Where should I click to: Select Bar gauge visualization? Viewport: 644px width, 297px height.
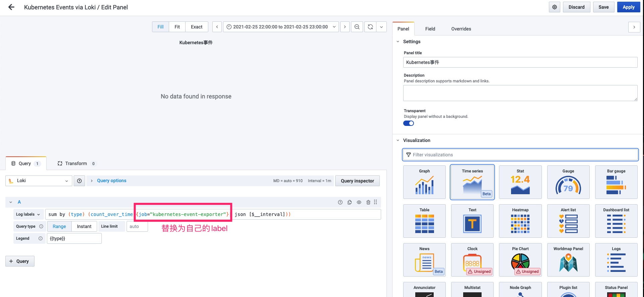point(616,182)
